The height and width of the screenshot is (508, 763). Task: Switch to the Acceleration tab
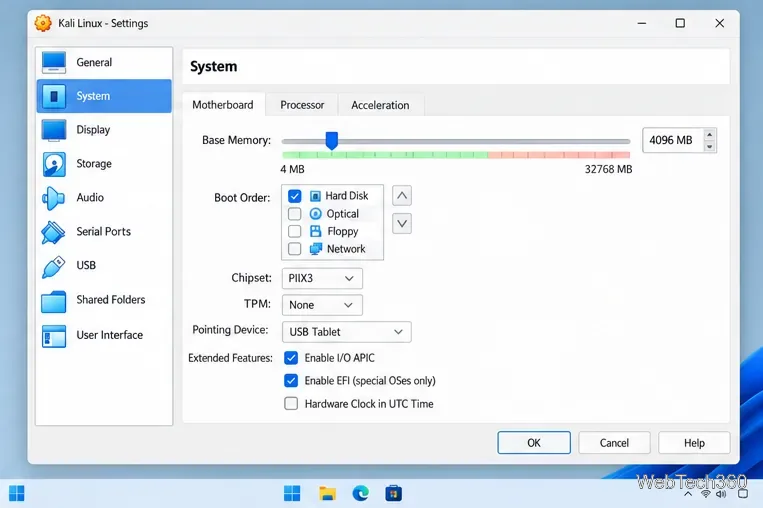(380, 105)
